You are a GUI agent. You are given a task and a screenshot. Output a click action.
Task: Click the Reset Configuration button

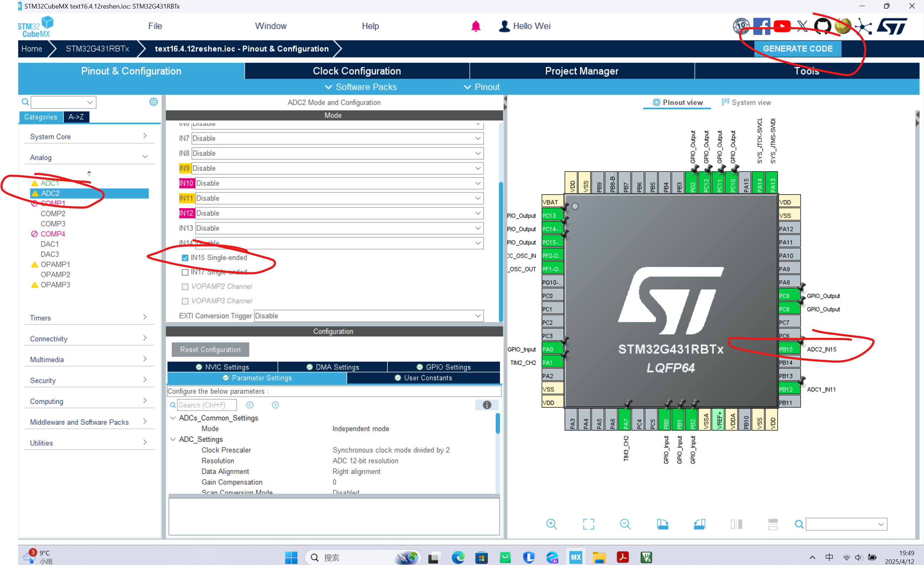(x=210, y=349)
